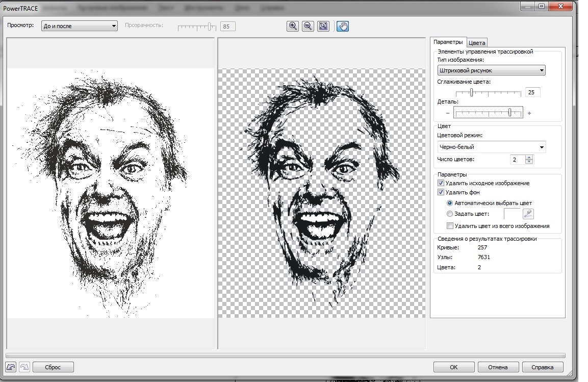Click the Сведения о результатах трассировки heading

487,239
